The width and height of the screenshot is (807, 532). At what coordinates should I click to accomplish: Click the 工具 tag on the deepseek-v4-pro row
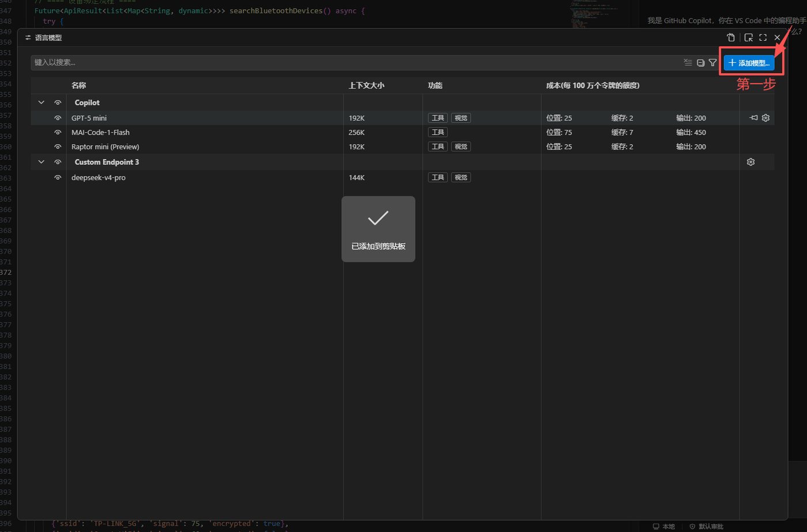coord(438,178)
